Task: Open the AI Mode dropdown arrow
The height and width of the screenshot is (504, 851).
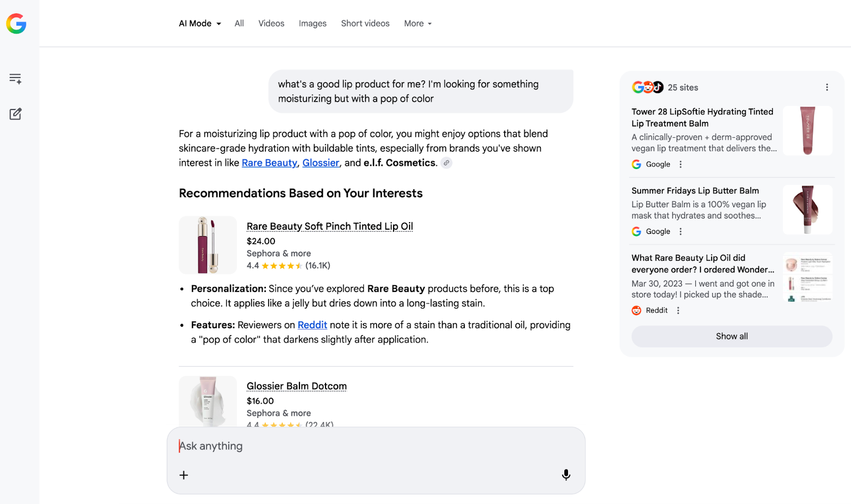Action: click(218, 23)
